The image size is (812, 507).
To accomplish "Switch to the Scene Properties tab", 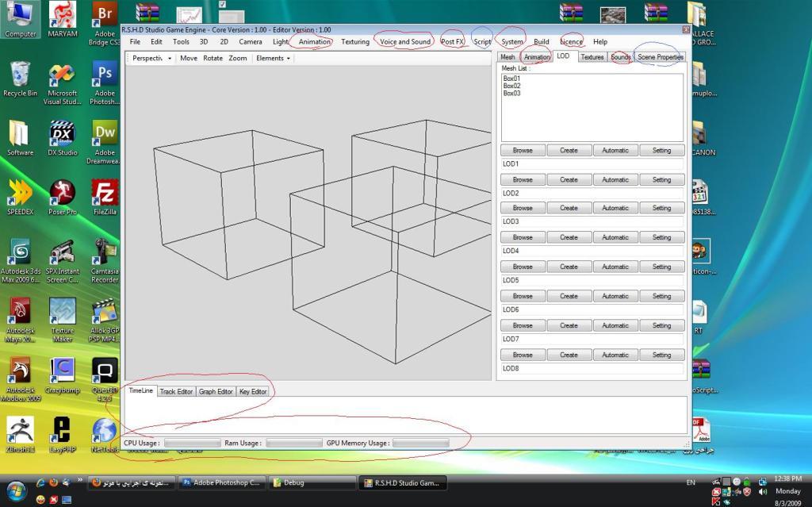I will tap(661, 57).
